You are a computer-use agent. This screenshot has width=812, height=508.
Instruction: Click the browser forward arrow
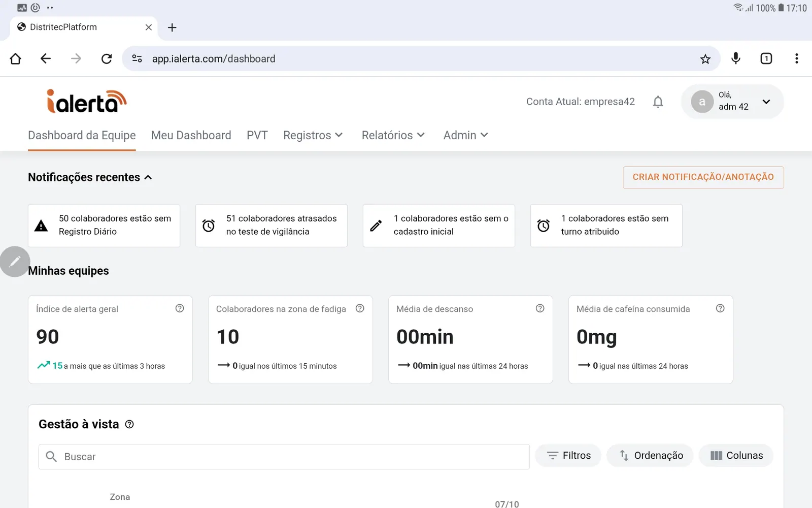tap(76, 58)
